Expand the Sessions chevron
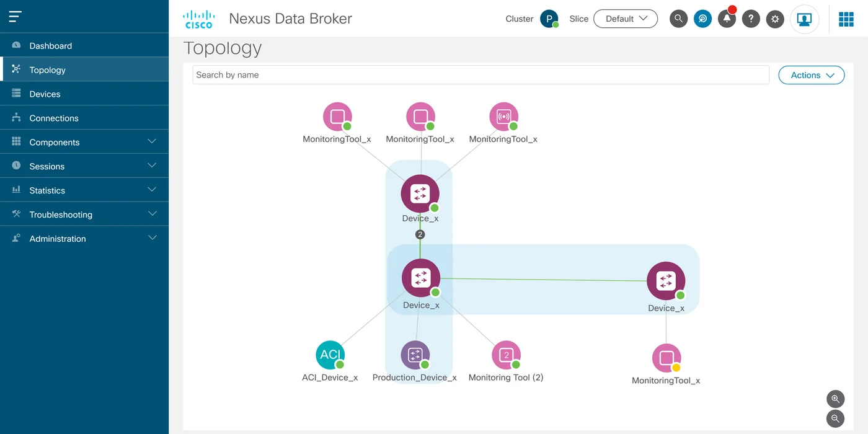868x434 pixels. tap(152, 166)
